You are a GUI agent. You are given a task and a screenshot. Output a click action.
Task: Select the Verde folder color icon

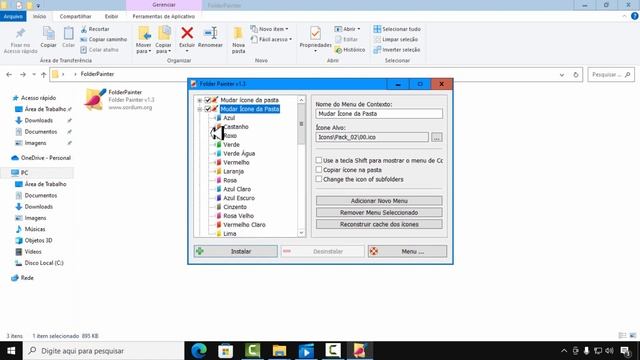(x=219, y=144)
